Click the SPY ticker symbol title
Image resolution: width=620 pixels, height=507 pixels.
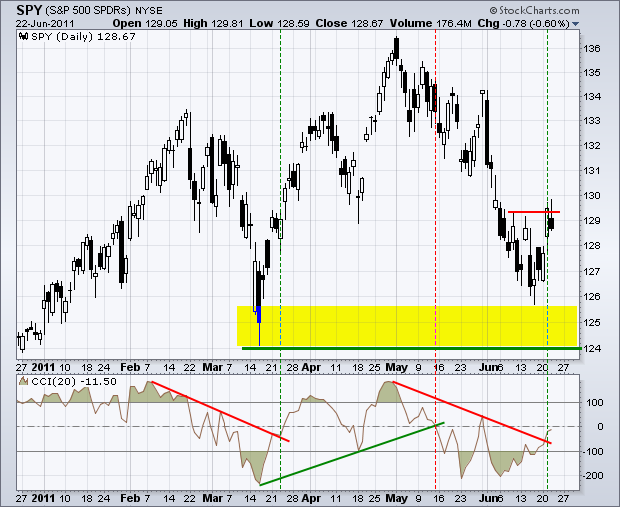[29, 10]
